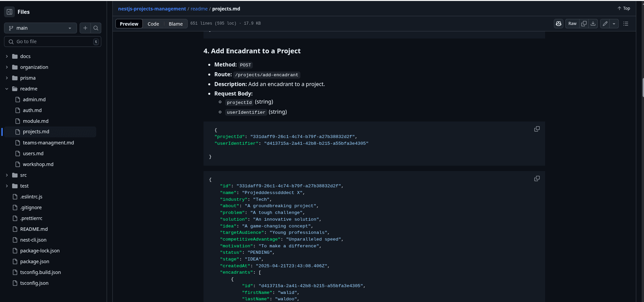Click the add file plus icon
Image resolution: width=644 pixels, height=302 pixels.
(85, 28)
